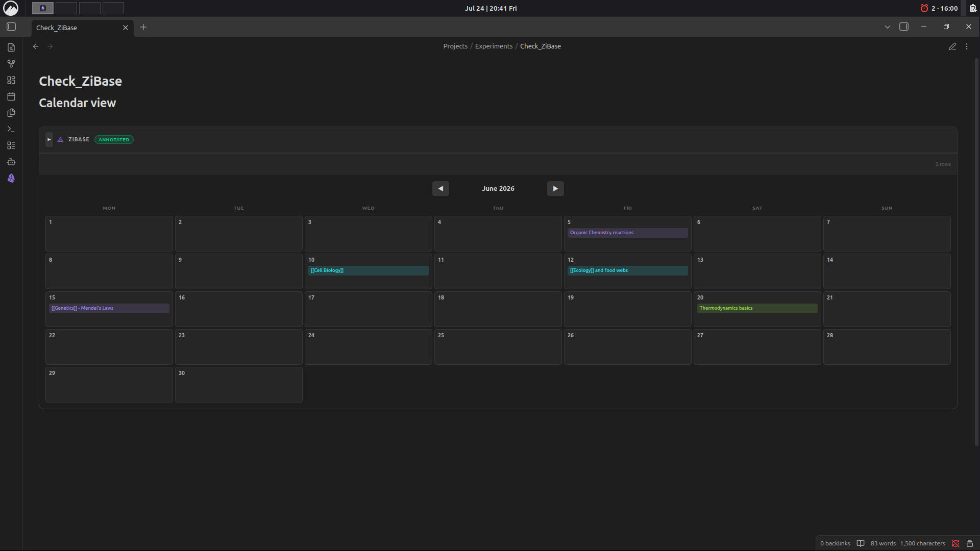Screen dimensions: 980x551
Task: Open [[Genetics]] - Mendel's Laws event
Action: pyautogui.click(x=109, y=308)
